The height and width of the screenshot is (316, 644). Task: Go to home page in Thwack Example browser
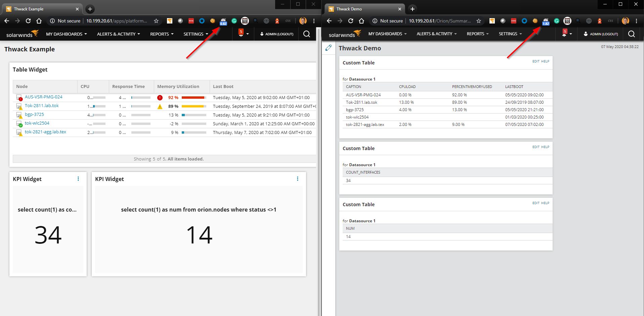[x=39, y=21]
